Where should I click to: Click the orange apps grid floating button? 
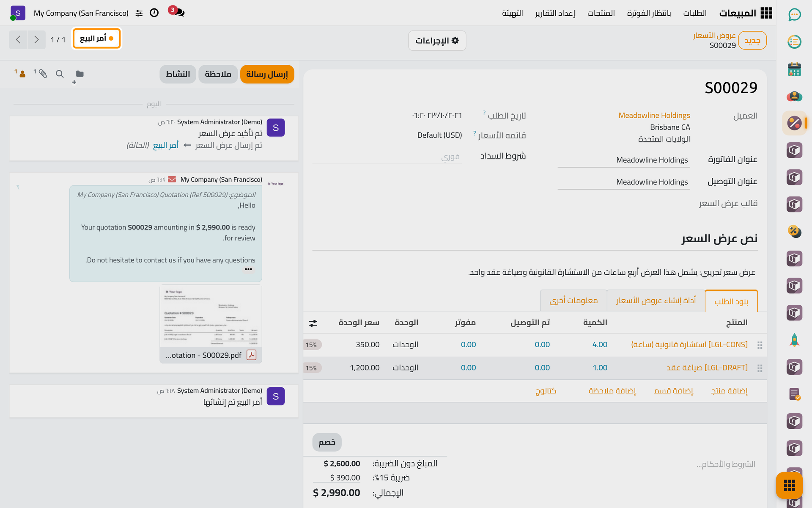(x=789, y=485)
